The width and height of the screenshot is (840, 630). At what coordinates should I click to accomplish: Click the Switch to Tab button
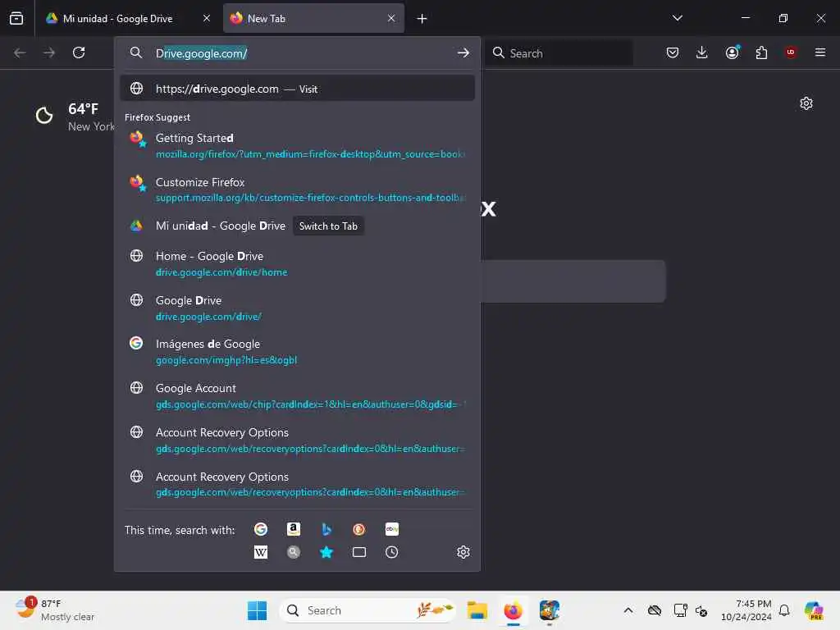[328, 226]
